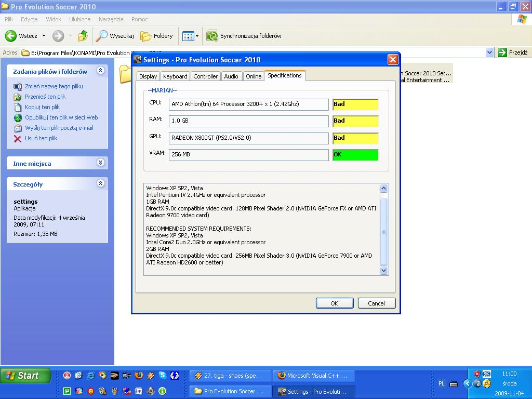Launch Windows Media Player from quick launch
532x399 pixels.
point(102,375)
